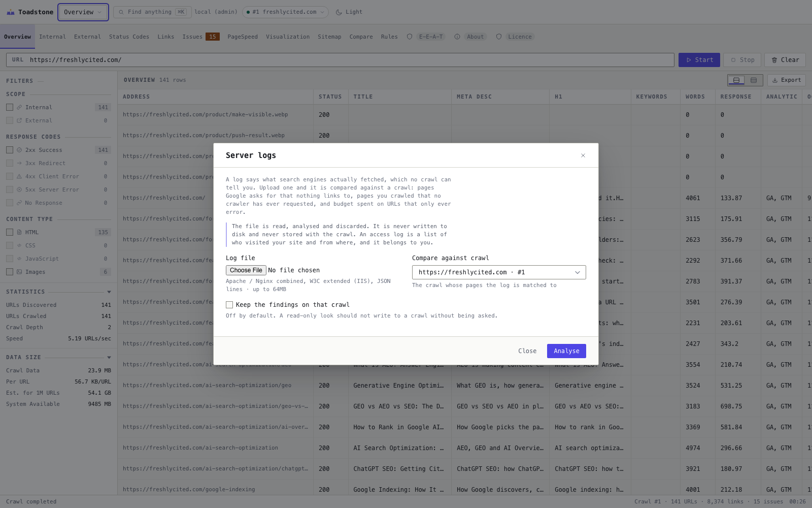Screen dimensions: 812x508
Task: Tick the External scope checkbox
Action: (10, 120)
